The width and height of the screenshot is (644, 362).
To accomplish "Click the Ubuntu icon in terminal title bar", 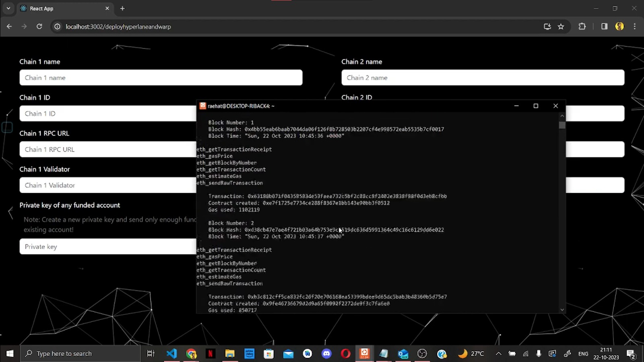I will [203, 106].
